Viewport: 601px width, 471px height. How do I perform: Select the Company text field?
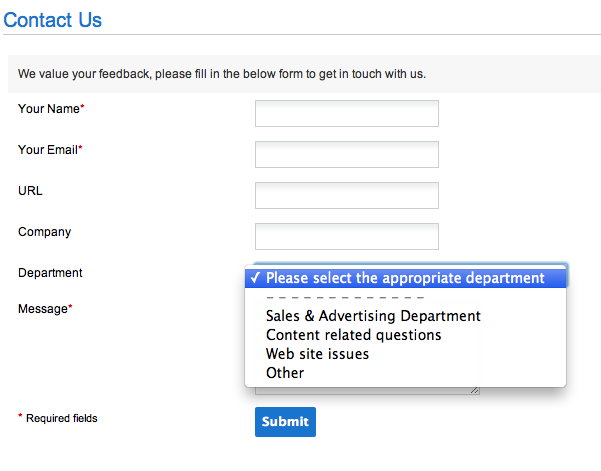346,236
